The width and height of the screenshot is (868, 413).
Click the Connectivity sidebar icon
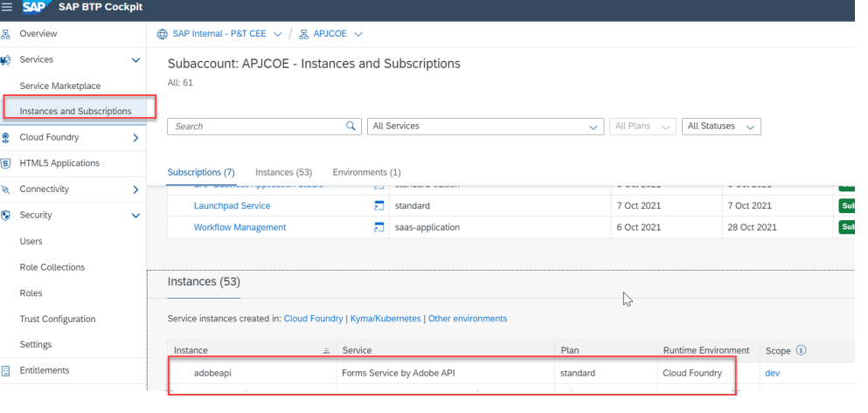point(5,189)
